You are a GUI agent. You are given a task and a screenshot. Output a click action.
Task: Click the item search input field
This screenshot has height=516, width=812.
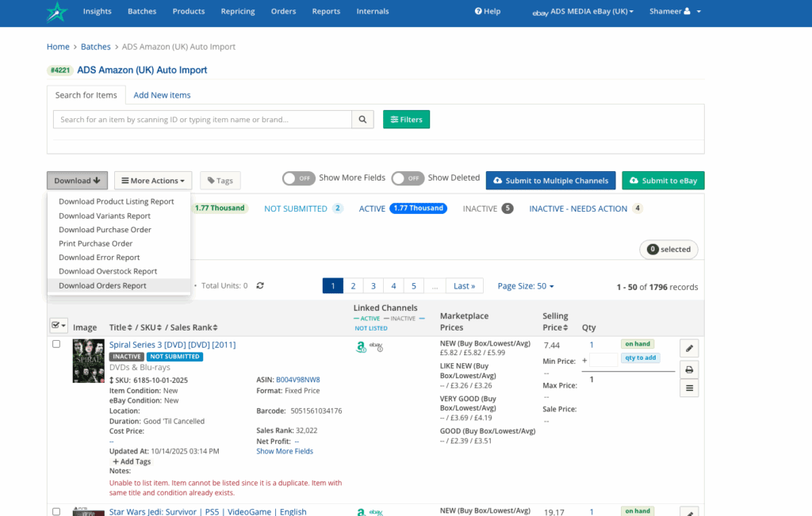[x=202, y=120]
